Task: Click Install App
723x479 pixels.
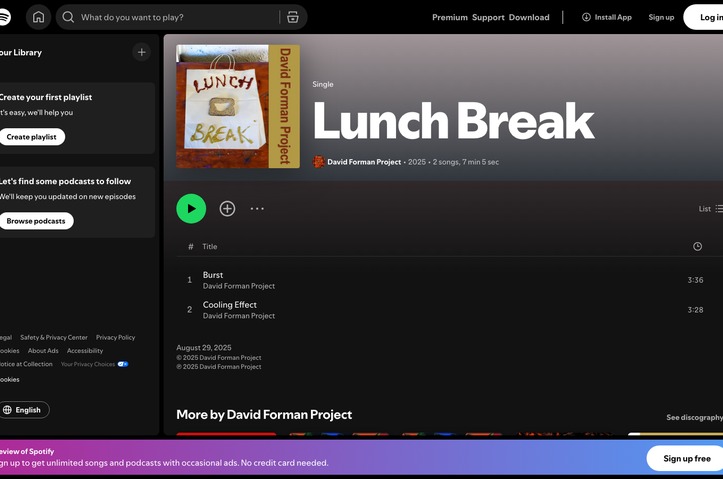Action: coord(607,18)
